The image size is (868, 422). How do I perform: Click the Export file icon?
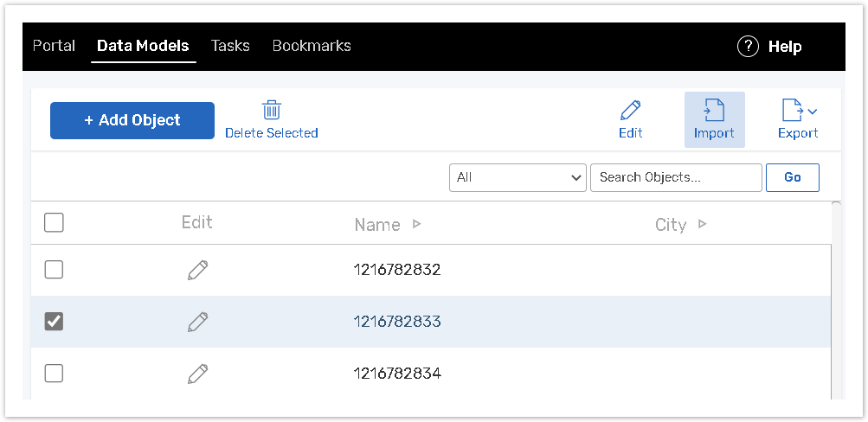point(792,110)
